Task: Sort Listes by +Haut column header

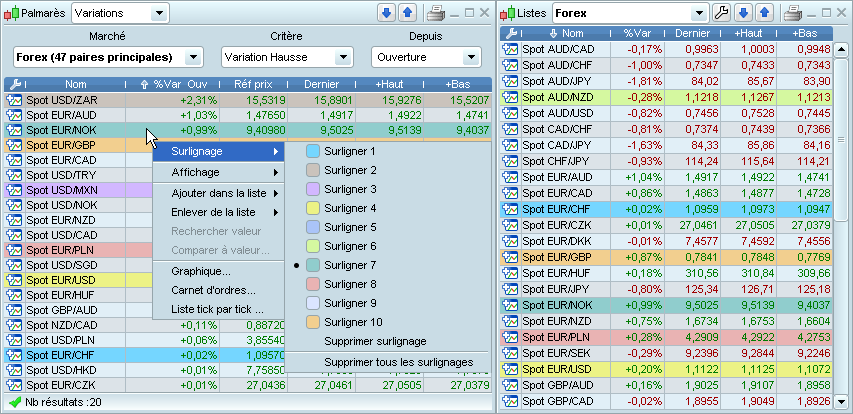Action: pos(748,33)
